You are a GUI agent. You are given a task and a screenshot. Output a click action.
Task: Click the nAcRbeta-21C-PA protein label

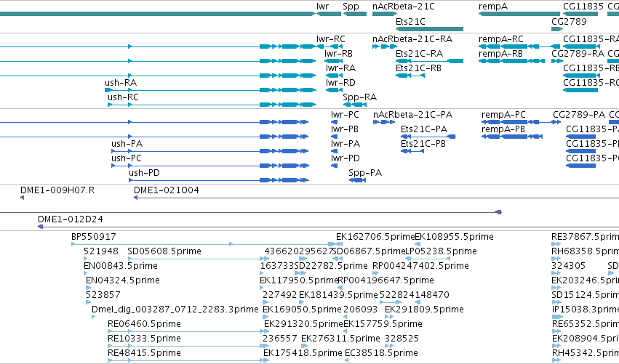tap(413, 115)
